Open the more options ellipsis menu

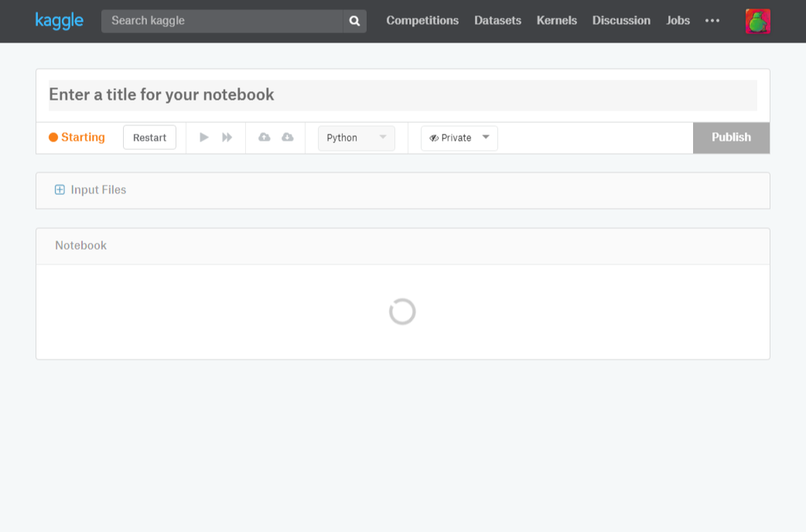coord(712,21)
